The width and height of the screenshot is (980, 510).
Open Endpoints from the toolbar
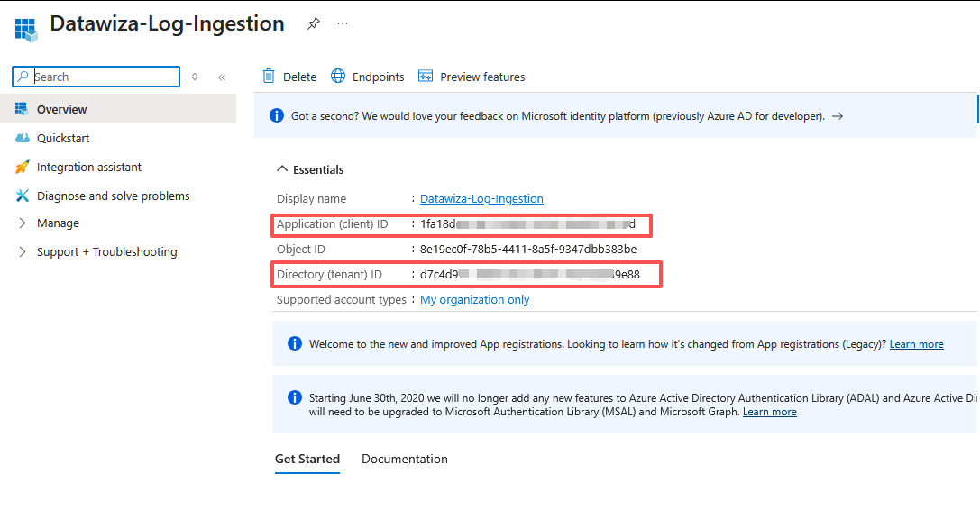[367, 77]
